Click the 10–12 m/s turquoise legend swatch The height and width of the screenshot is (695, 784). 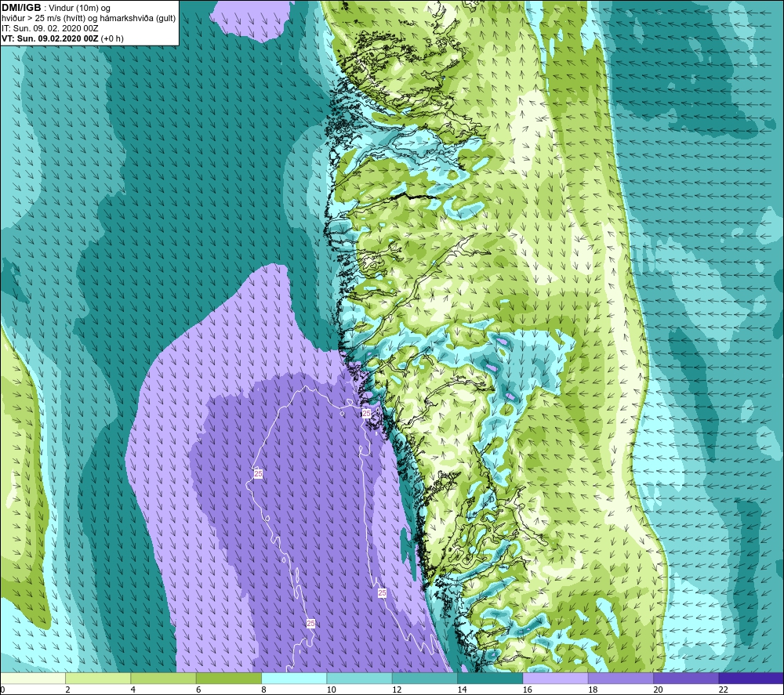coord(360,678)
